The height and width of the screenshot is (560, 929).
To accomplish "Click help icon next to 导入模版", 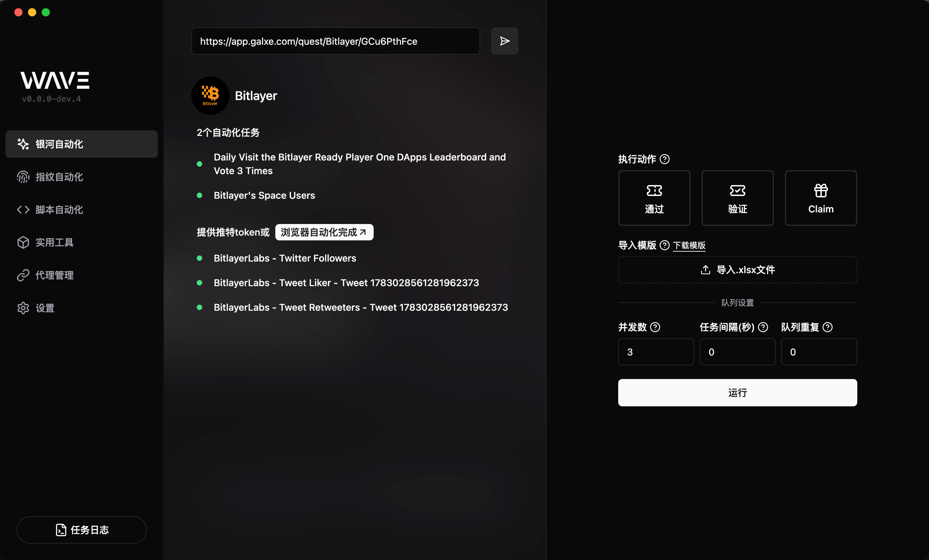I will coord(665,245).
